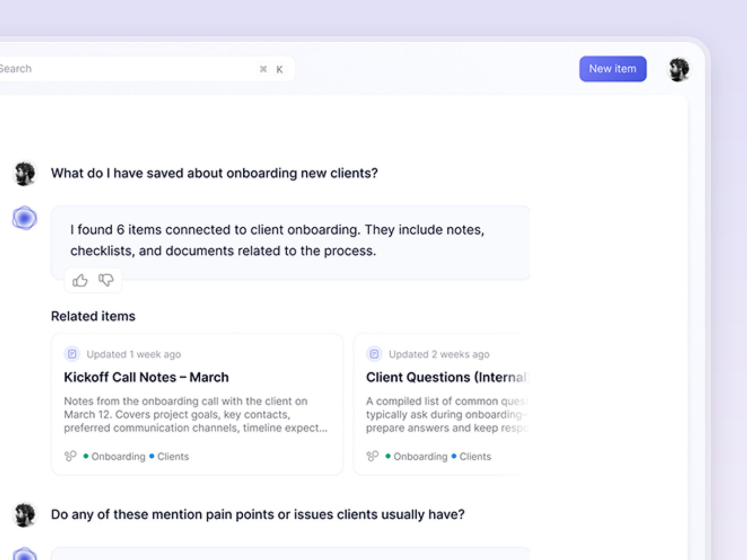
Task: Select Onboarding tag on Kickoff Call Notes card
Action: coord(114,456)
